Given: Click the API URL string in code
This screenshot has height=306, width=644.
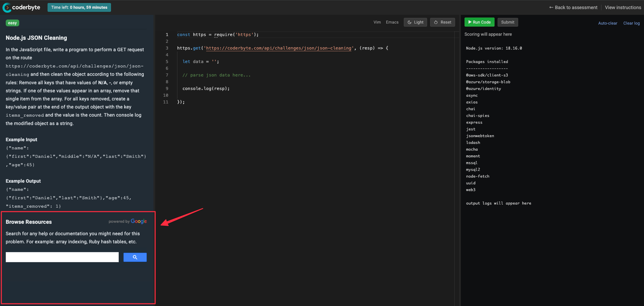Looking at the screenshot, I should (x=278, y=48).
